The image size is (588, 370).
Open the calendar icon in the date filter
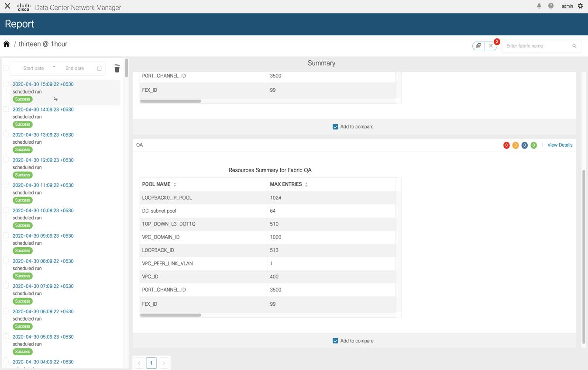99,68
